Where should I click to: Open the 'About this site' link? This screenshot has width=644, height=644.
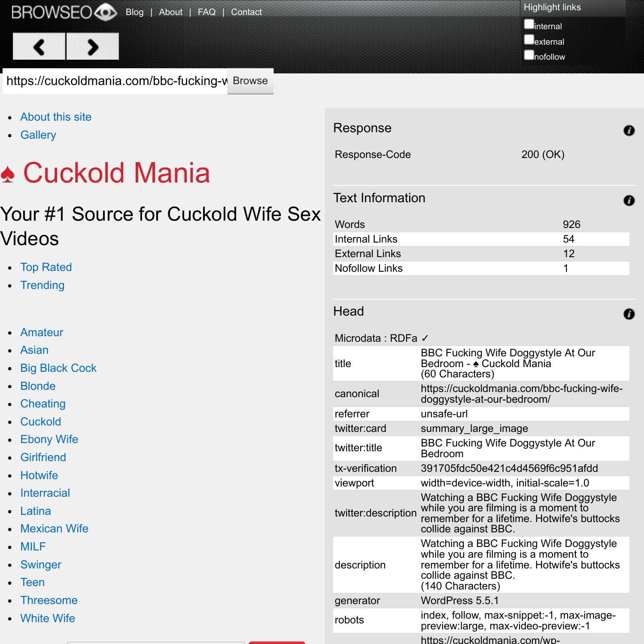[56, 117]
